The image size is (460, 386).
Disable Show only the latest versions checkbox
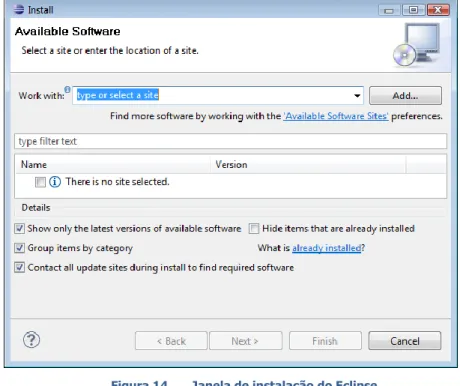coord(19,228)
